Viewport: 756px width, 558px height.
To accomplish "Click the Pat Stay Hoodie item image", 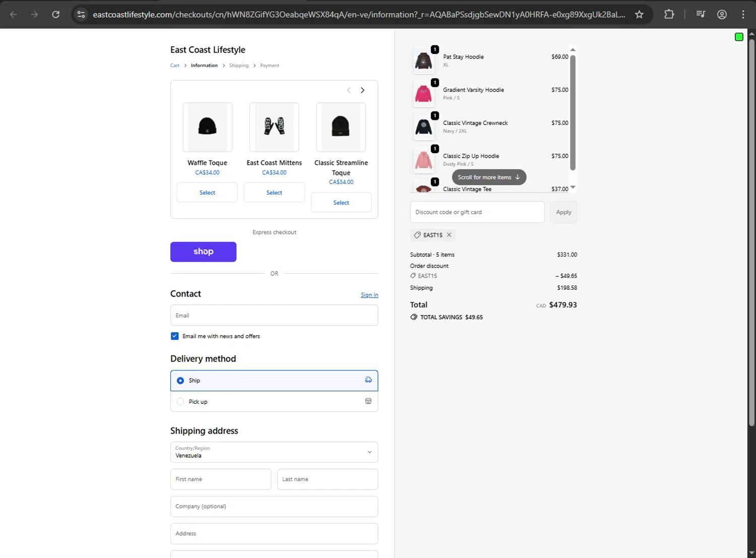I will (423, 61).
